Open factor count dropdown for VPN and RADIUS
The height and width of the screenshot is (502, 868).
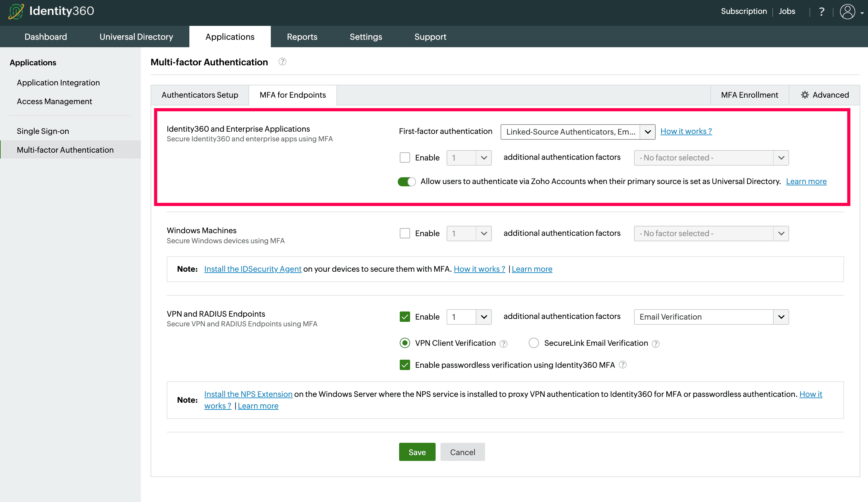click(483, 317)
